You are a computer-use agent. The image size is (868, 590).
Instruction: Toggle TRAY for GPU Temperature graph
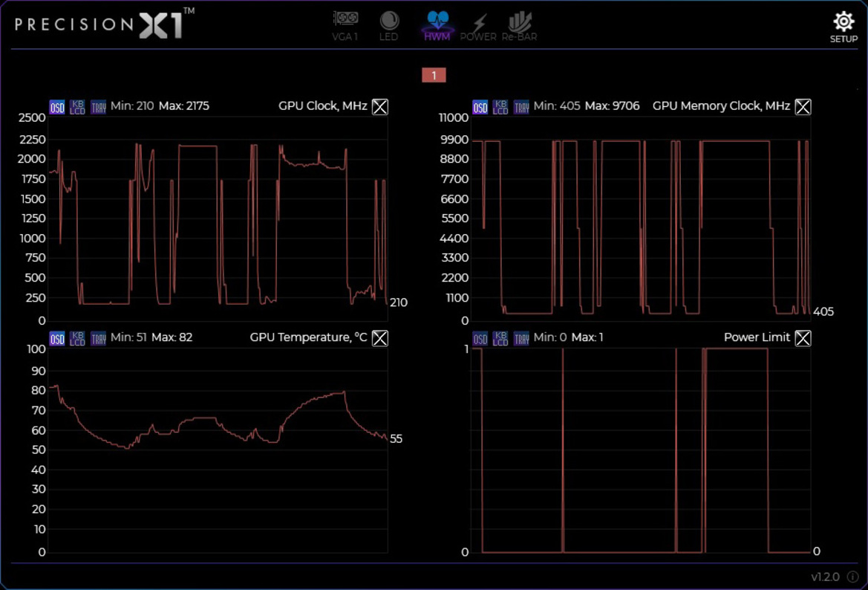pos(98,339)
